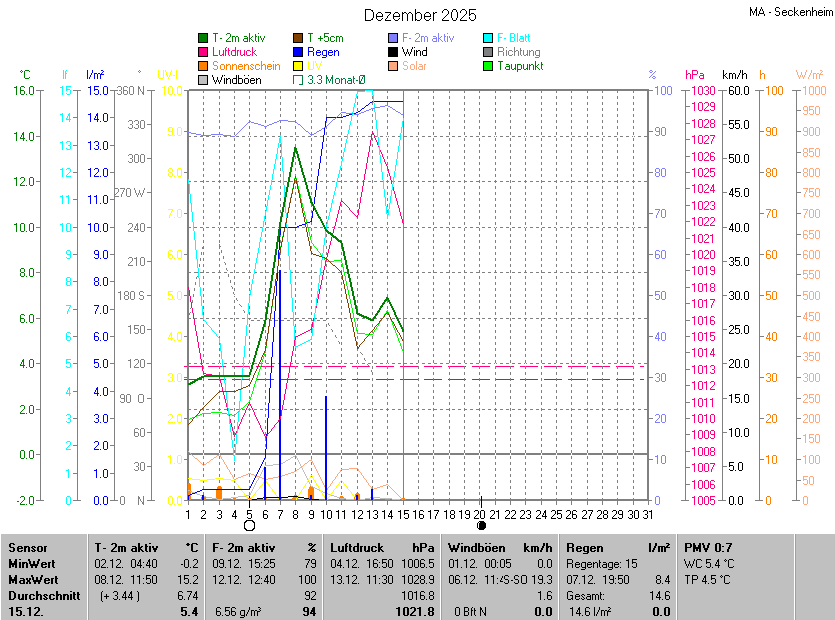Select the cyan F- Blatt legend marker
This screenshot has width=835, height=620.
coord(489,38)
